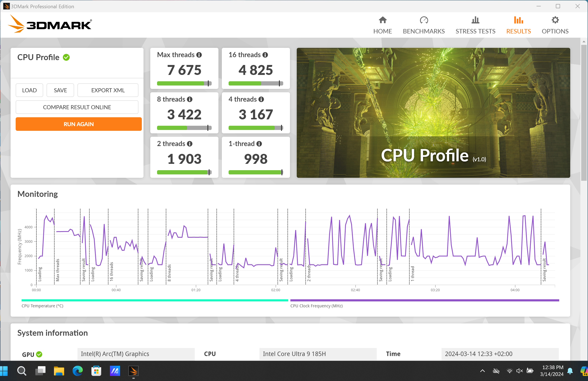Click the 3DMark logo
The width and height of the screenshot is (588, 381).
click(x=50, y=24)
